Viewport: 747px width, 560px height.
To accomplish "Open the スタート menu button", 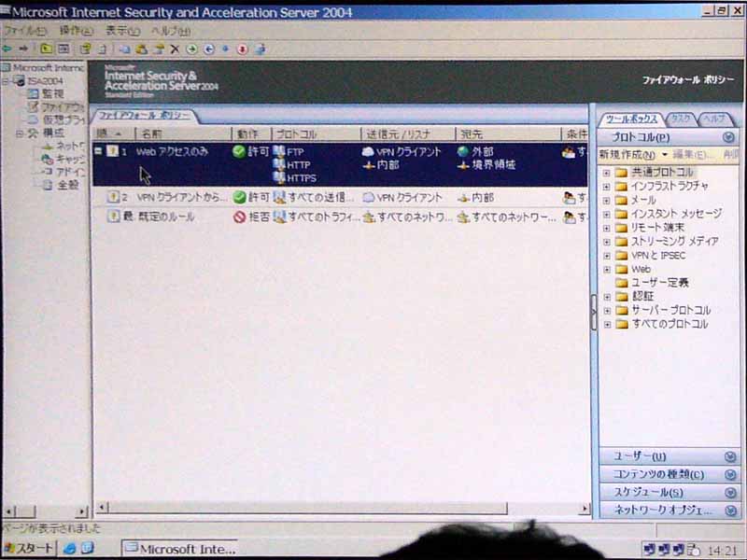I will (28, 549).
